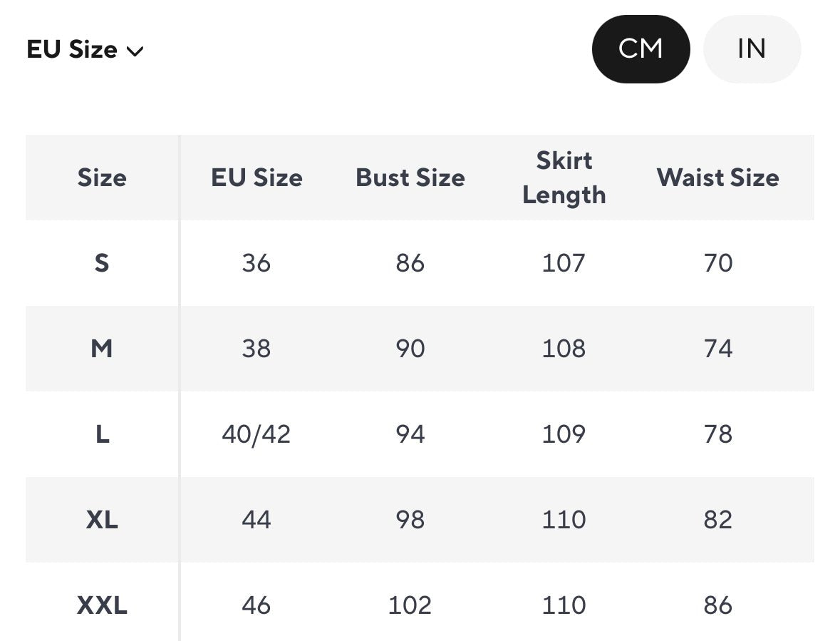This screenshot has height=641, width=840.
Task: Click waist size value 86
Action: (717, 605)
